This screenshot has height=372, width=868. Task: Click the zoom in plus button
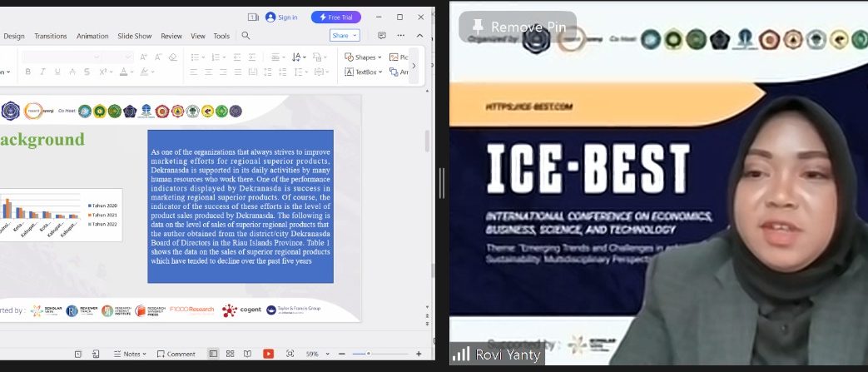(x=419, y=354)
